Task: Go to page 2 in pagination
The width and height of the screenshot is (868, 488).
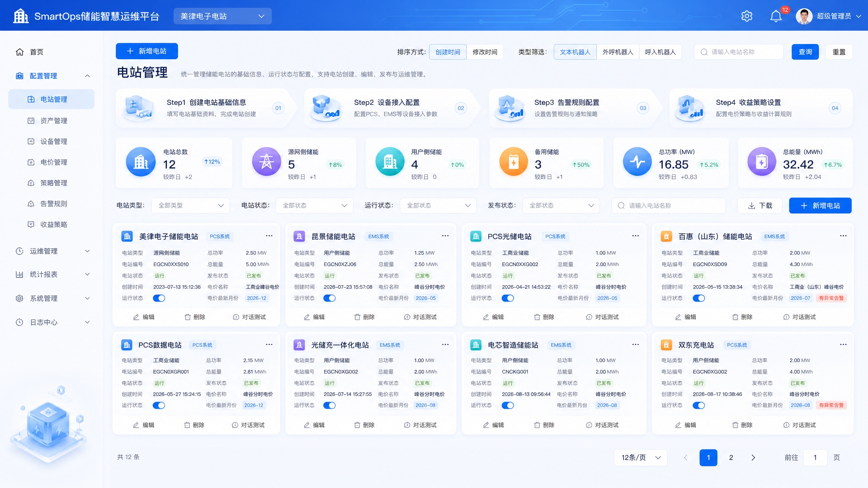Action: (x=731, y=457)
